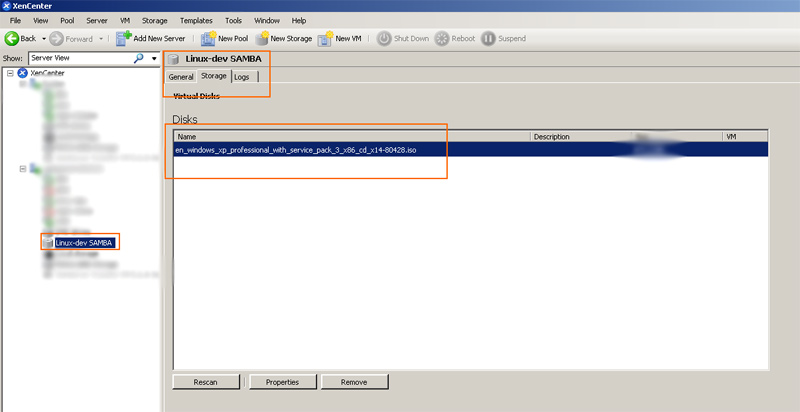This screenshot has height=412, width=800.
Task: Click the New Storage toolbar icon
Action: click(x=262, y=38)
